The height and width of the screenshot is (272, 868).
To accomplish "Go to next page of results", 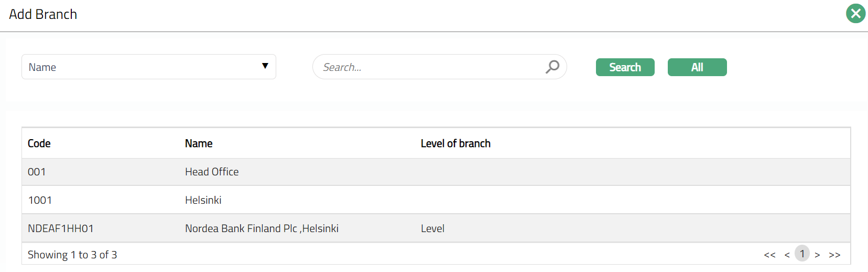I will click(817, 255).
